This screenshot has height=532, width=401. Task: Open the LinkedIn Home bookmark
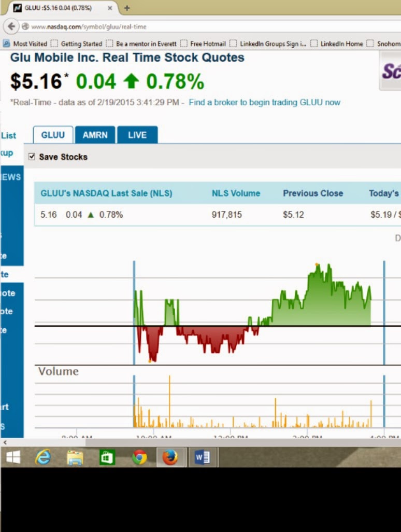click(337, 44)
